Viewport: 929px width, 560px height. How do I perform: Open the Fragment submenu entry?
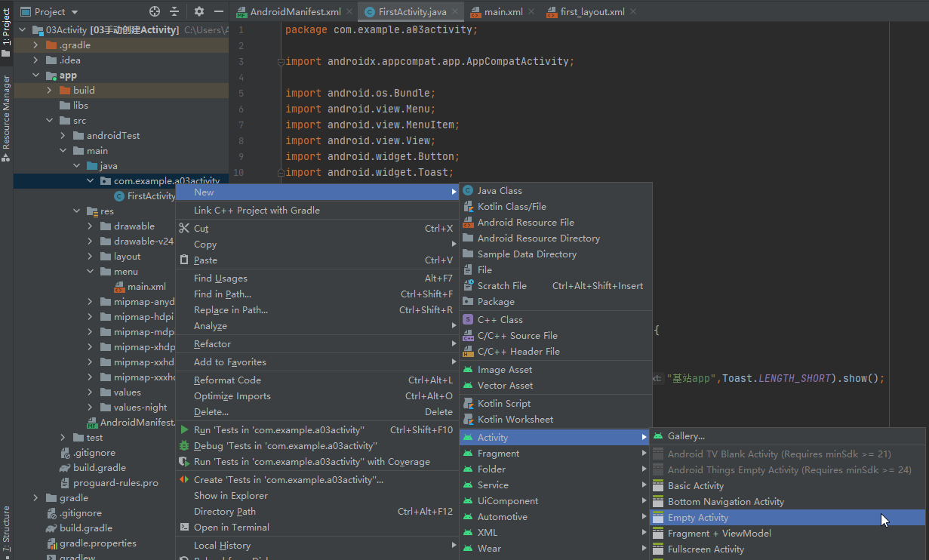(x=555, y=454)
